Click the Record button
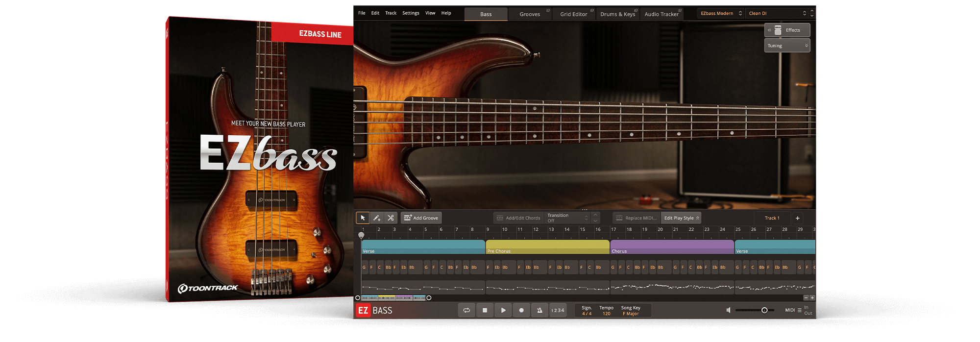Screen dimensions: 980x342 pos(521,310)
